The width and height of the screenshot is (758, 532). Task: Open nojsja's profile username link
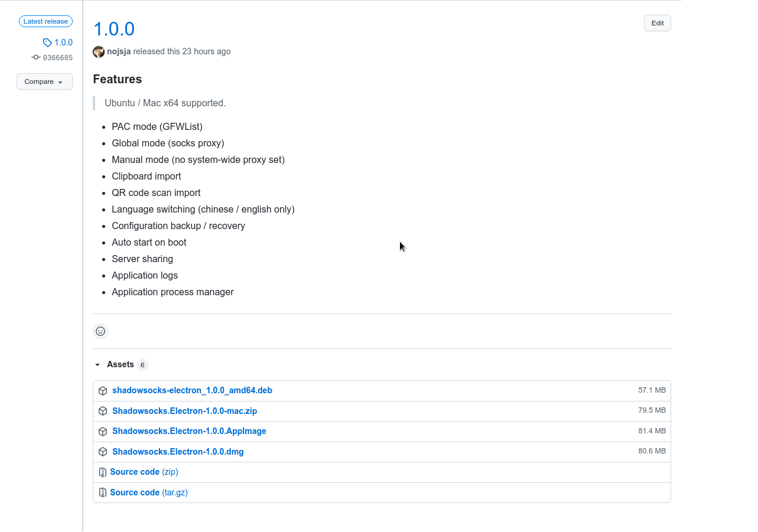(119, 51)
